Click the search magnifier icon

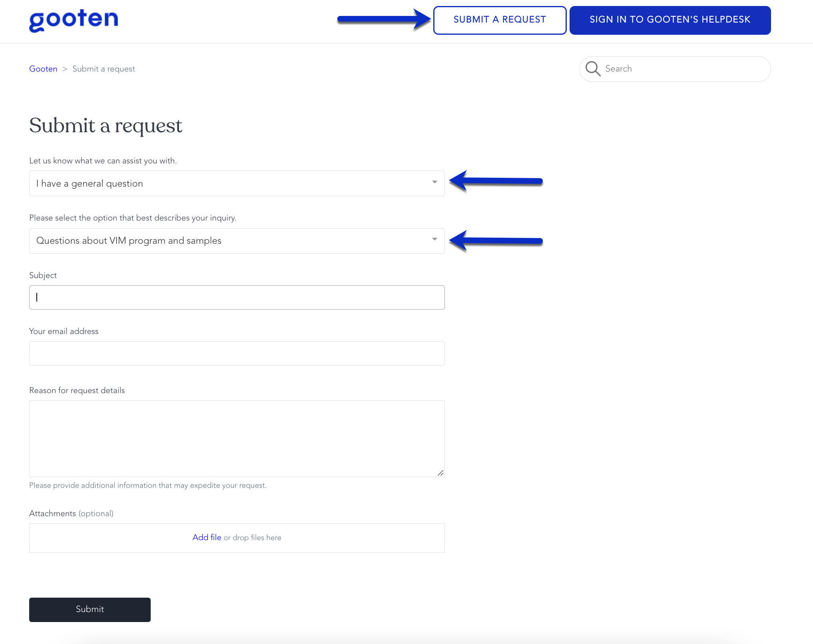pyautogui.click(x=593, y=69)
